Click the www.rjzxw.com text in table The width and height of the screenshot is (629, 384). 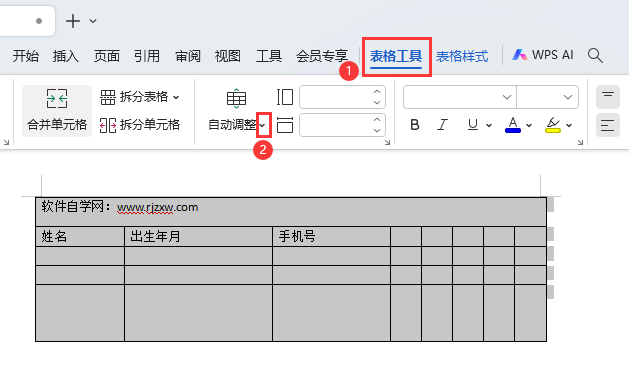tap(158, 207)
